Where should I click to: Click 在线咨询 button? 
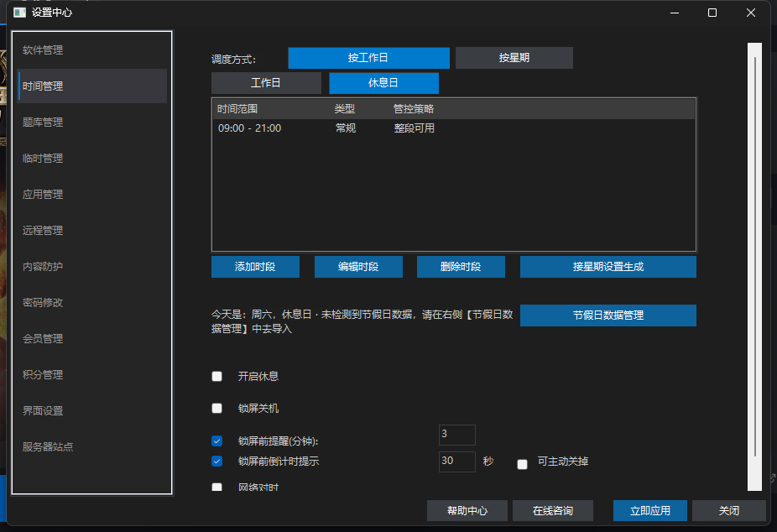(553, 511)
